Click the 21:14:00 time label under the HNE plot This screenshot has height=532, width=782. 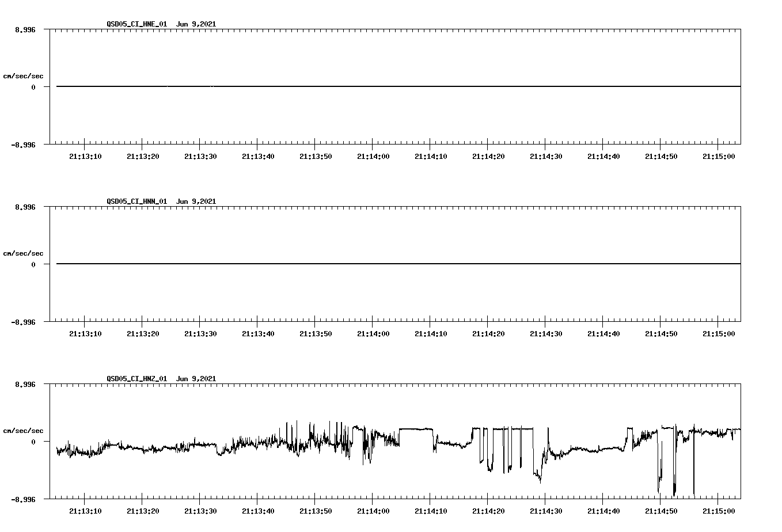click(x=373, y=157)
